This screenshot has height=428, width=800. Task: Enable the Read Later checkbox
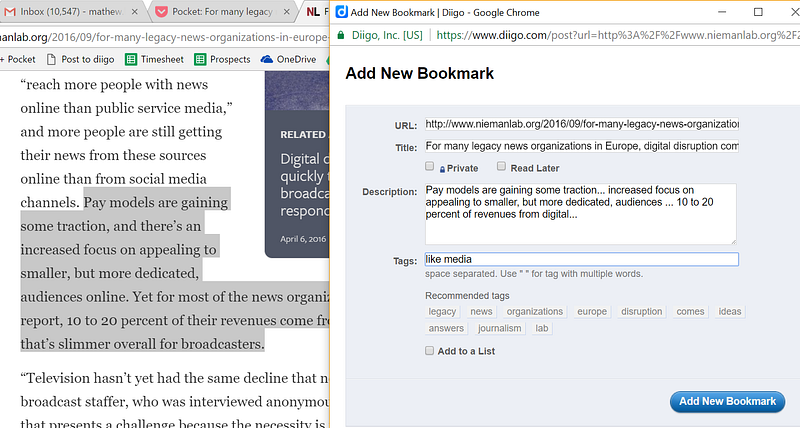(502, 166)
